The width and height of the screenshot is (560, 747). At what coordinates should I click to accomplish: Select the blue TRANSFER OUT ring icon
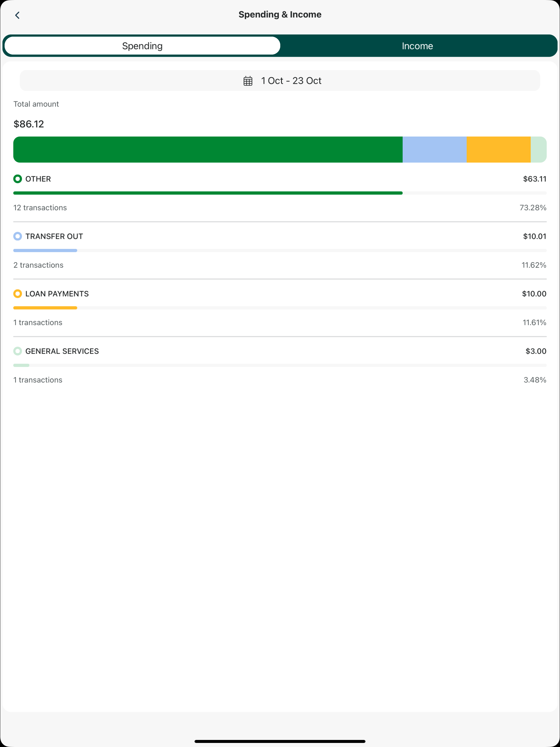pos(18,236)
